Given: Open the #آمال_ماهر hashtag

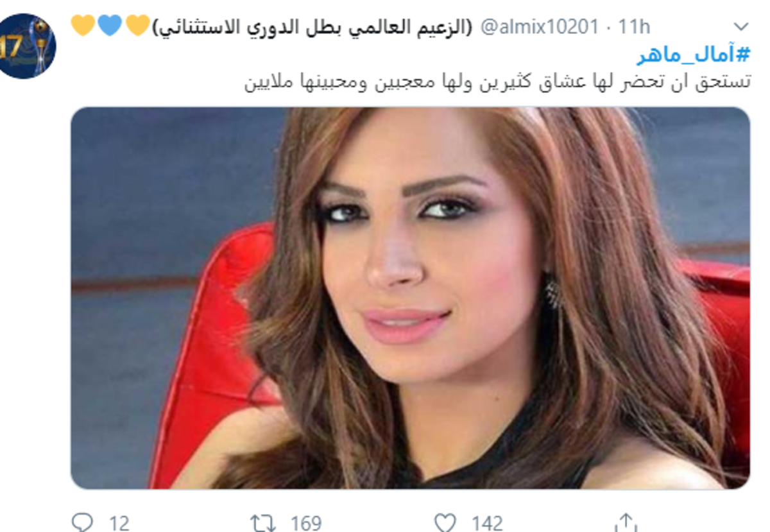Looking at the screenshot, I should pyautogui.click(x=694, y=55).
